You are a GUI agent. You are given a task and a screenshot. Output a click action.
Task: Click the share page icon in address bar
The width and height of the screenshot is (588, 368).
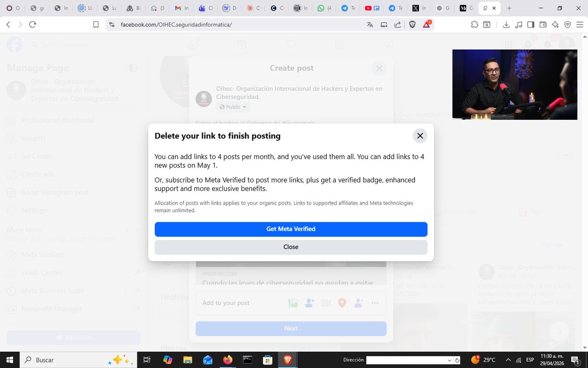point(397,25)
